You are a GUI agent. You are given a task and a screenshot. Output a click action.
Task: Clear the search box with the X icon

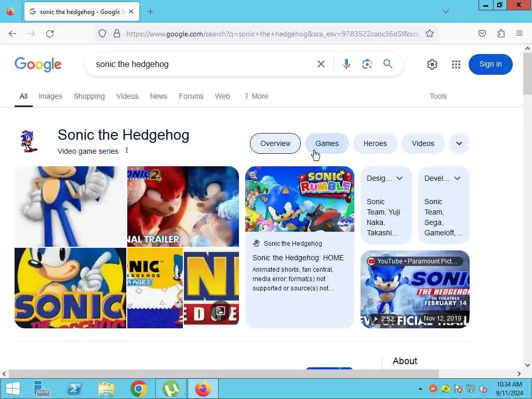point(321,64)
